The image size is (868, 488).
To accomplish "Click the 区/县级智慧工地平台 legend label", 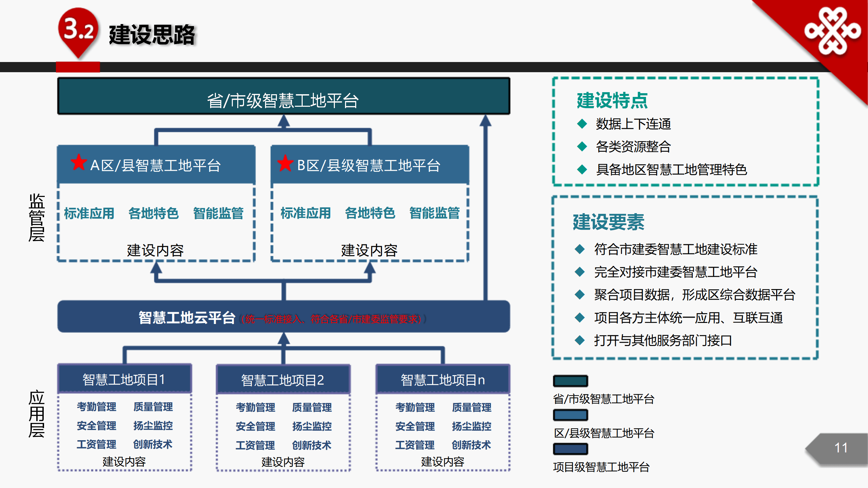I will [x=604, y=433].
